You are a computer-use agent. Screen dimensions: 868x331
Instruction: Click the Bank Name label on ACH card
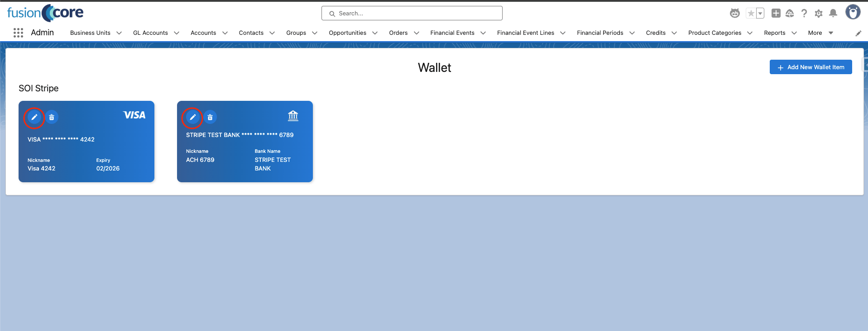pyautogui.click(x=268, y=151)
